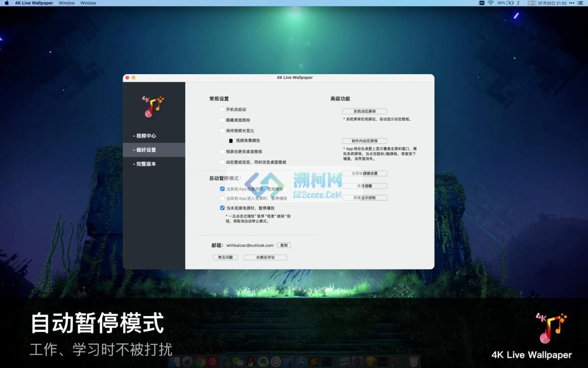Open QQ penguin icon in dock

tap(251, 362)
